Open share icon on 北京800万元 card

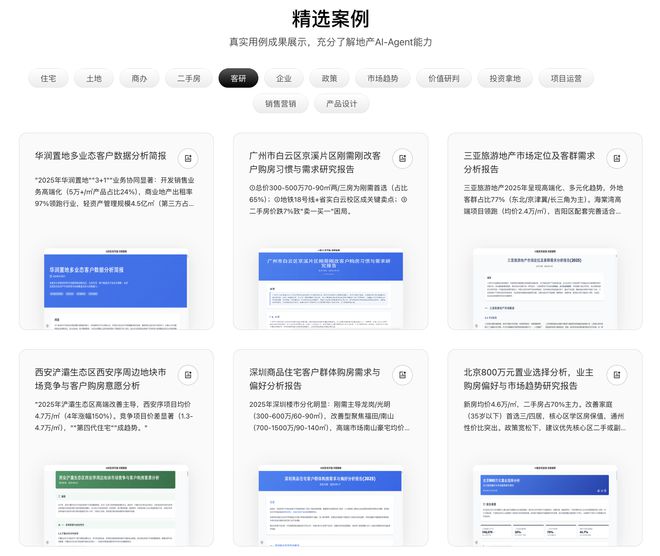click(x=617, y=375)
